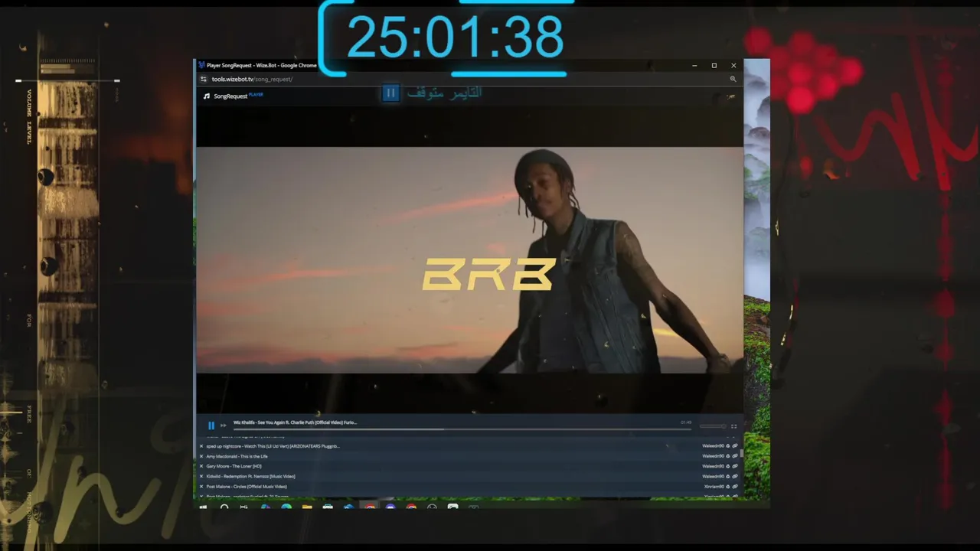Maximize the Player SongRequest Chrome window
The width and height of the screenshot is (980, 551).
click(714, 66)
